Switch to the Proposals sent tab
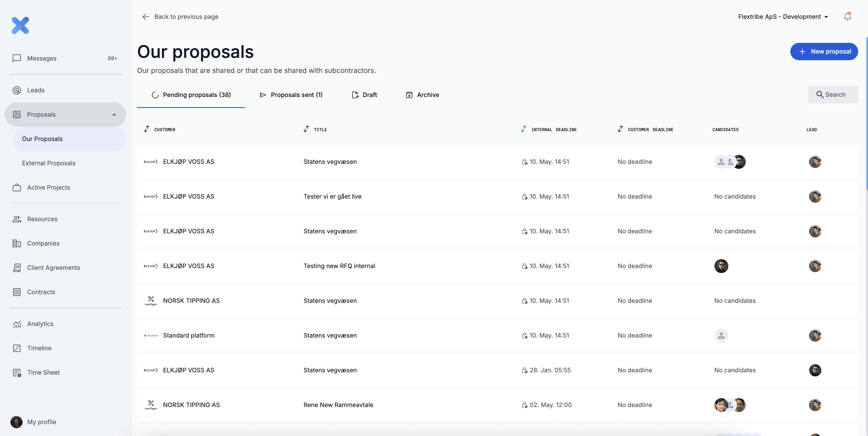868x436 pixels. pos(291,95)
